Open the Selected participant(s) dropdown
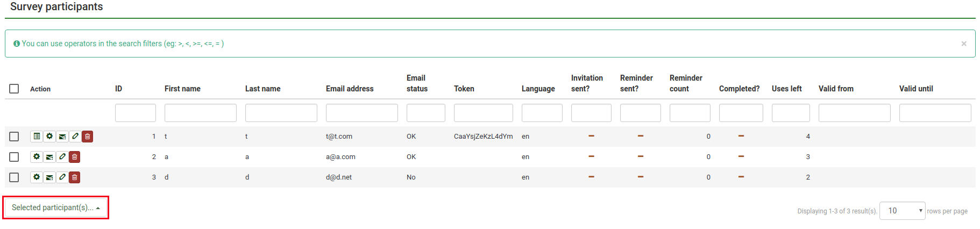 click(x=56, y=207)
